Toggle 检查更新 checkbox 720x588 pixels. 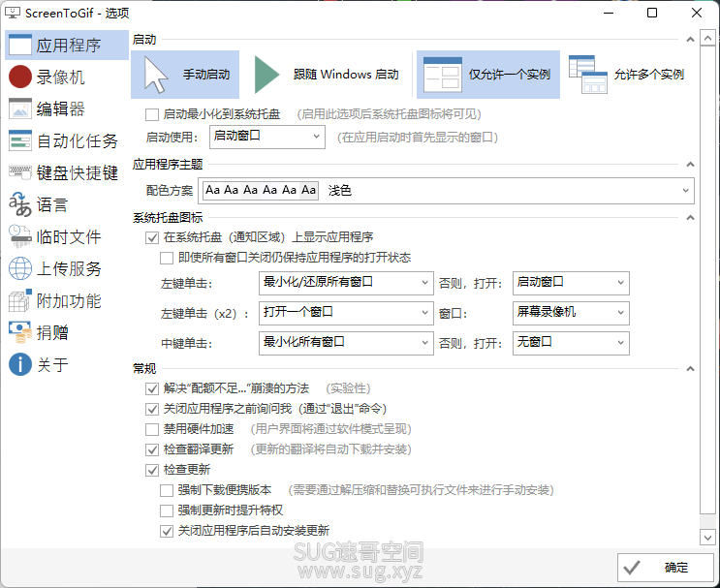[x=152, y=470]
